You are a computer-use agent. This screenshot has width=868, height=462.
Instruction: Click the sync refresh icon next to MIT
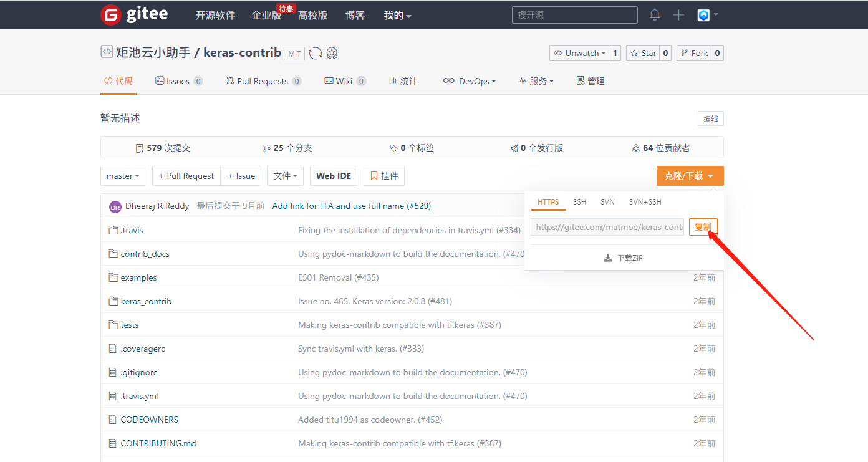(316, 54)
